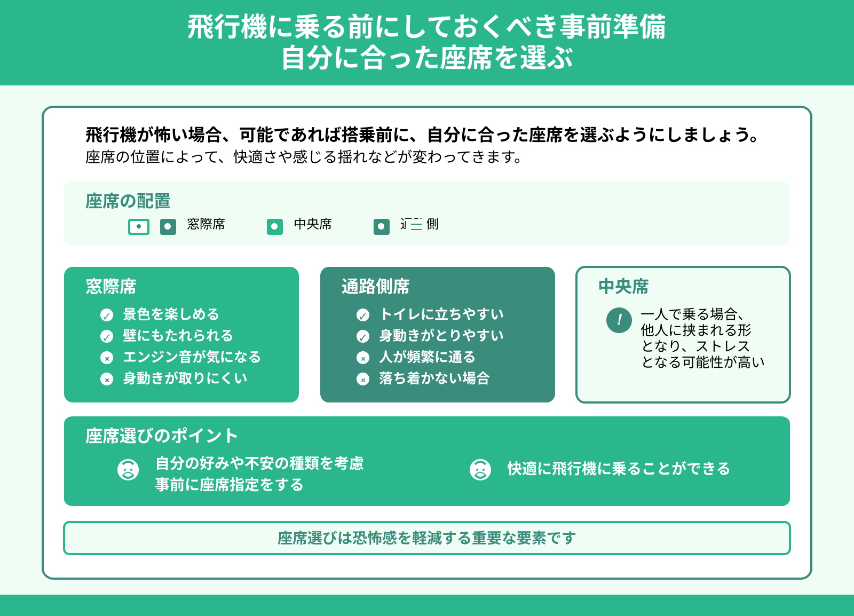
Task: Click check icon next to 壁にもたれられる
Action: coord(107,336)
